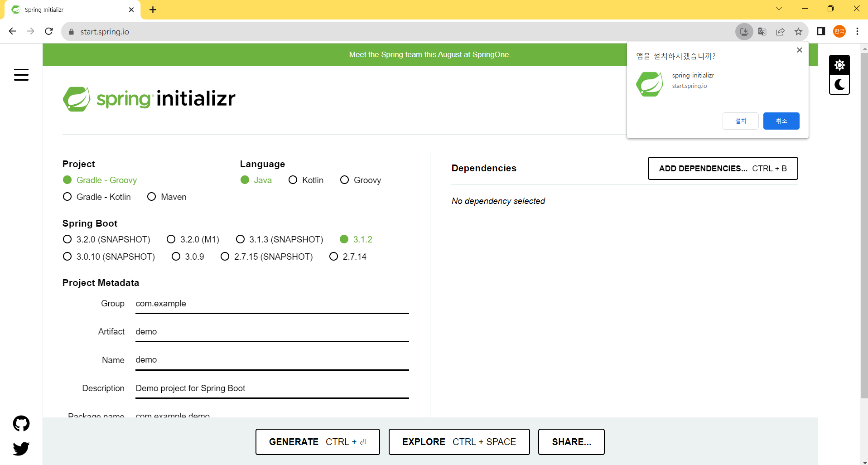Click the Add Dependencies button

tap(723, 169)
